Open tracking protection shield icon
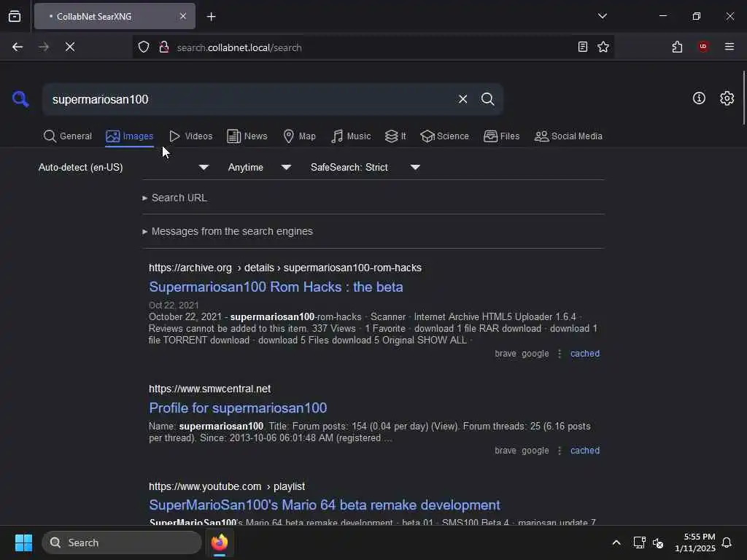This screenshot has height=560, width=747. point(144,47)
